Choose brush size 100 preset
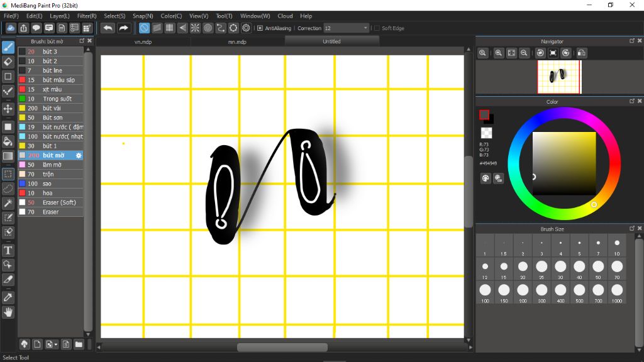The image size is (644, 362). [485, 293]
